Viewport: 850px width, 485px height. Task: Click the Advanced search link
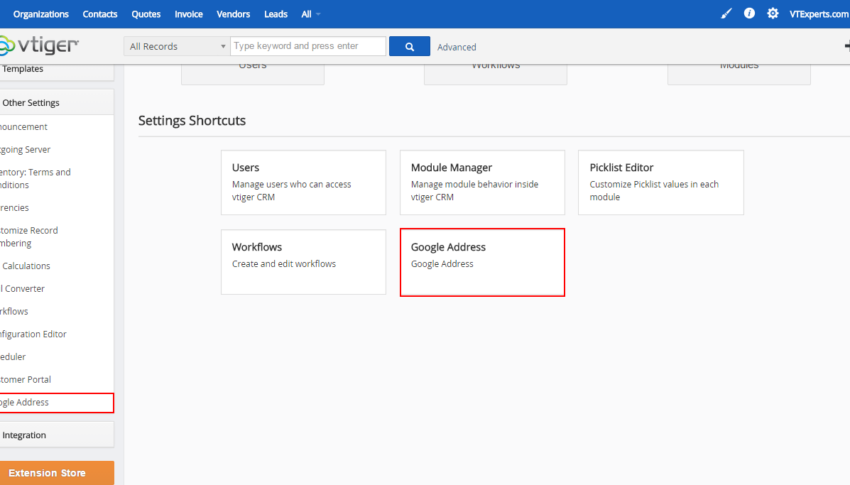pyautogui.click(x=456, y=47)
